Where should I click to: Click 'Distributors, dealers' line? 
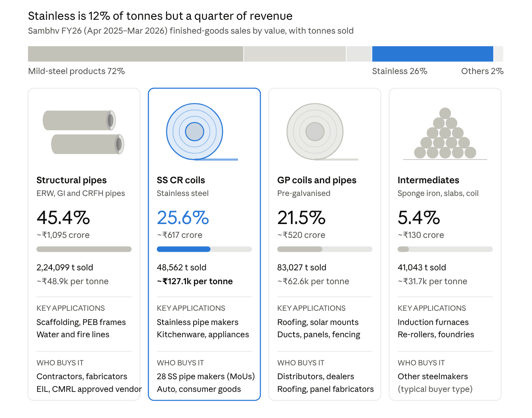click(x=315, y=376)
